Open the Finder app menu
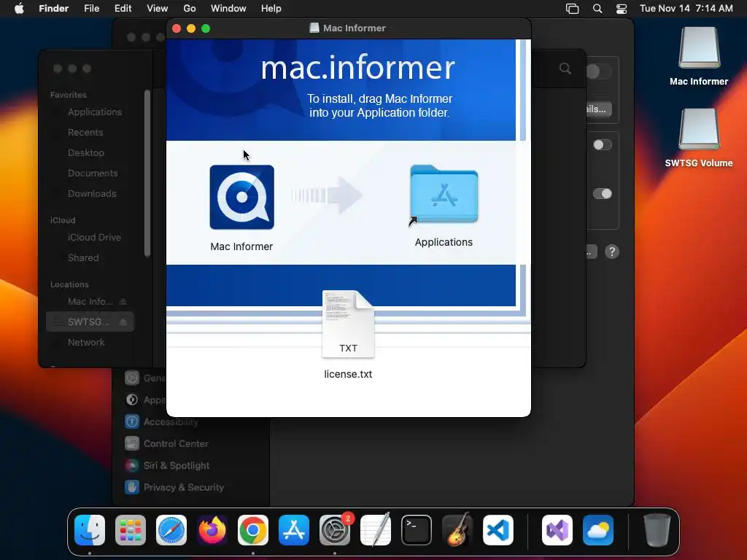The height and width of the screenshot is (560, 747). coord(54,9)
